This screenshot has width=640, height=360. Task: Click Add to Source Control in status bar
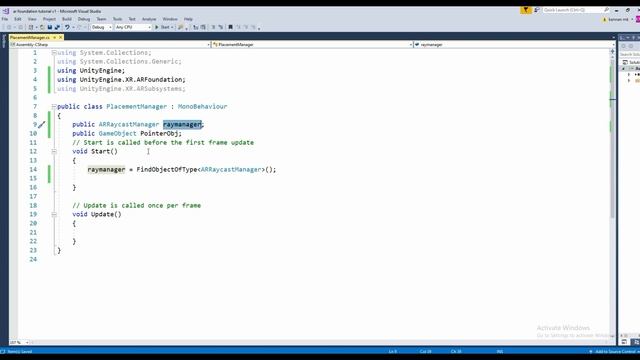click(x=614, y=352)
